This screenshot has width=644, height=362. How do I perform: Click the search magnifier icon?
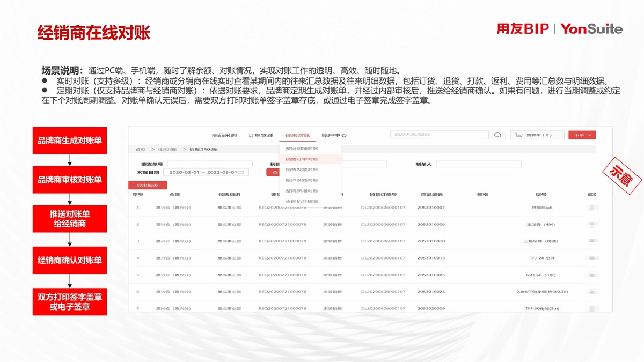pyautogui.click(x=497, y=135)
